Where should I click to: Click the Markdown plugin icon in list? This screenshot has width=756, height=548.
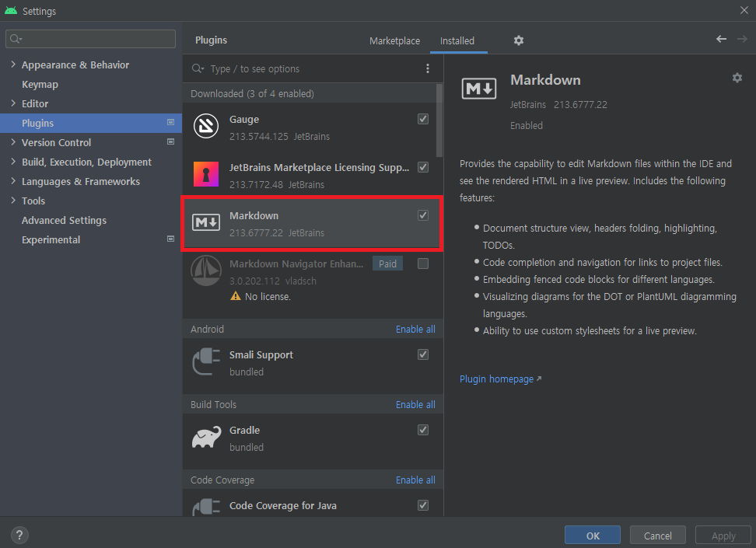coord(206,222)
